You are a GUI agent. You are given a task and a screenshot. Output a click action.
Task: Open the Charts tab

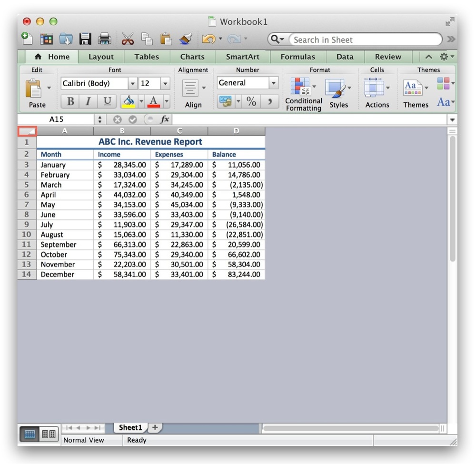coord(192,57)
